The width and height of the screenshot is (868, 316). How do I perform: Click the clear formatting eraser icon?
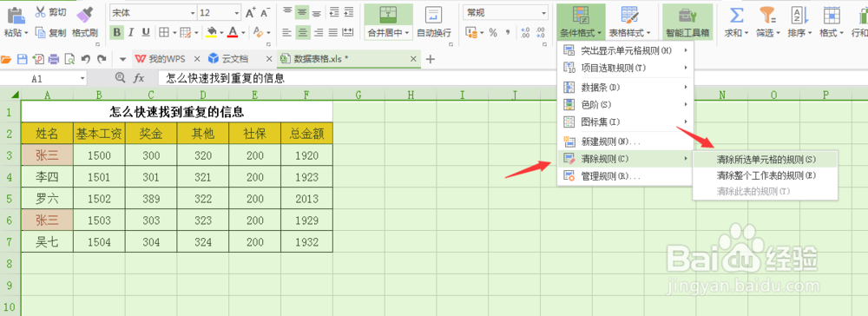(258, 33)
